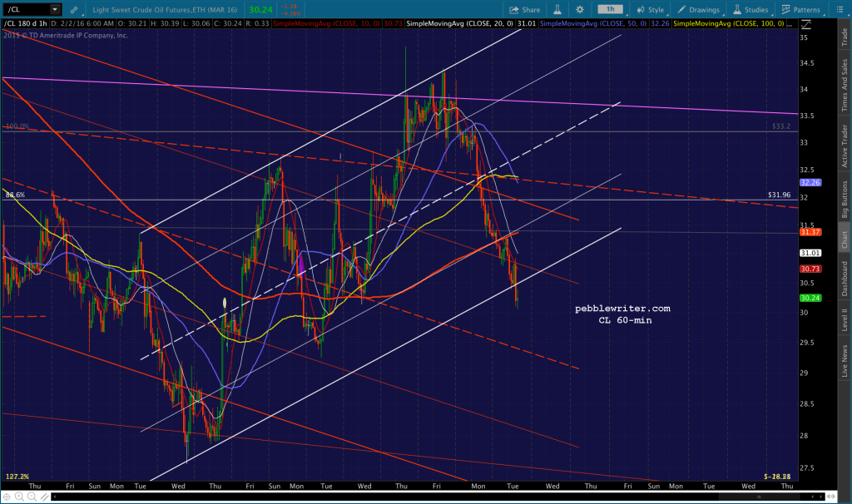
Task: Switch to the Active Trader side tab
Action: (x=845, y=146)
